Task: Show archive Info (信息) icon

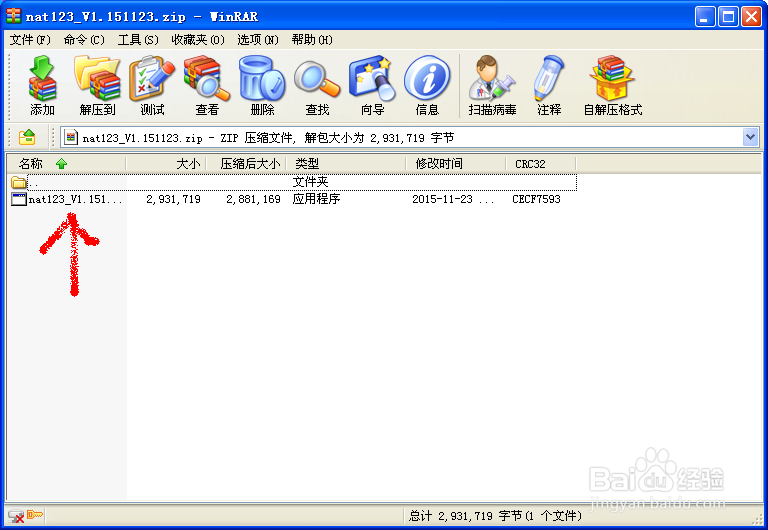Action: 427,85
